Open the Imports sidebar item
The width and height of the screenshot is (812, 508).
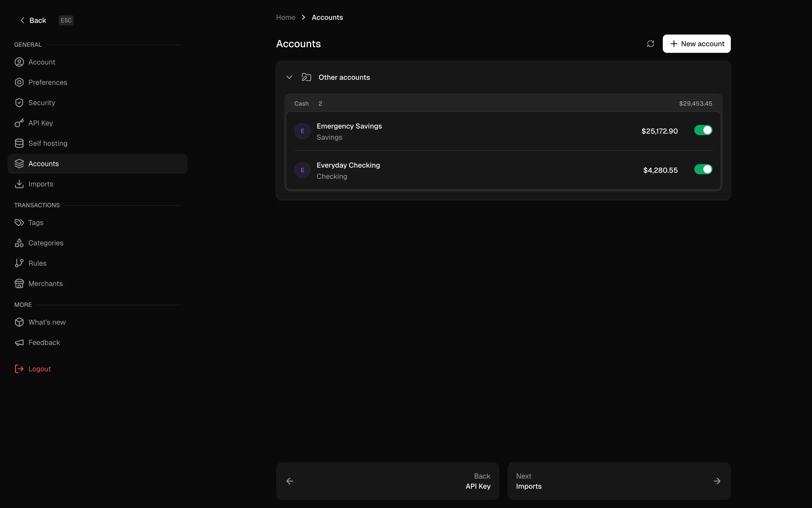pos(97,184)
